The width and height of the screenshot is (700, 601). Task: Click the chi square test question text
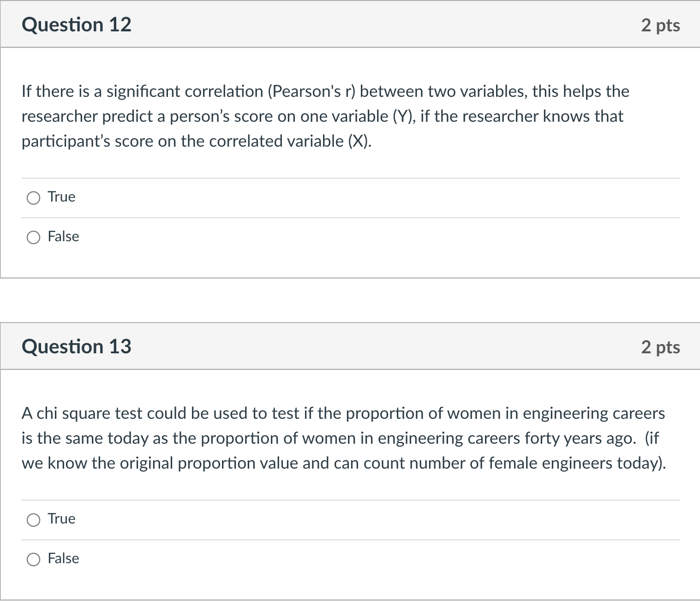(341, 438)
